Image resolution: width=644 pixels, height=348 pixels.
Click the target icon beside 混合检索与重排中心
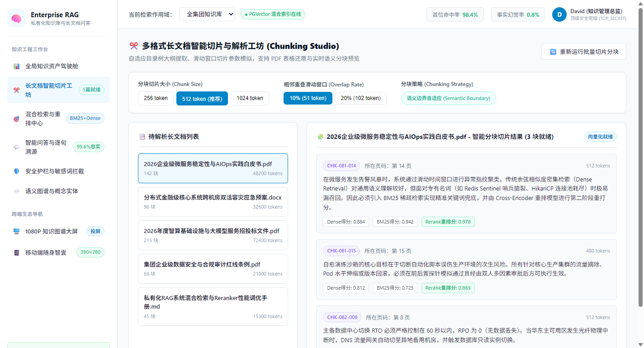[17, 119]
